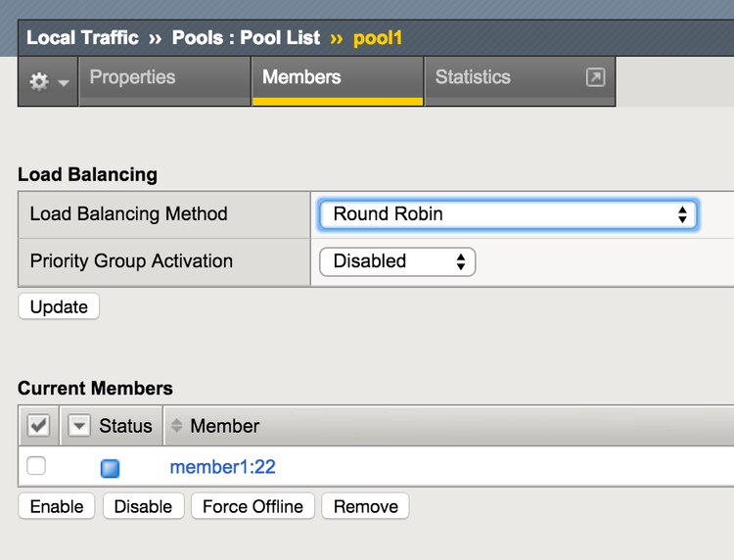Toggle the select-all members checkbox
This screenshot has height=560, width=734.
point(38,426)
